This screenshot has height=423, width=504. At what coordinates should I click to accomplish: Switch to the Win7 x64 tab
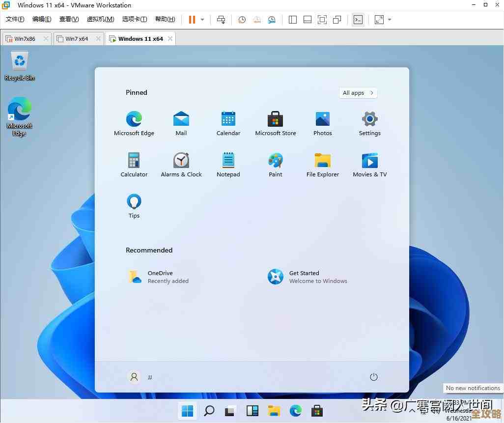pos(78,38)
